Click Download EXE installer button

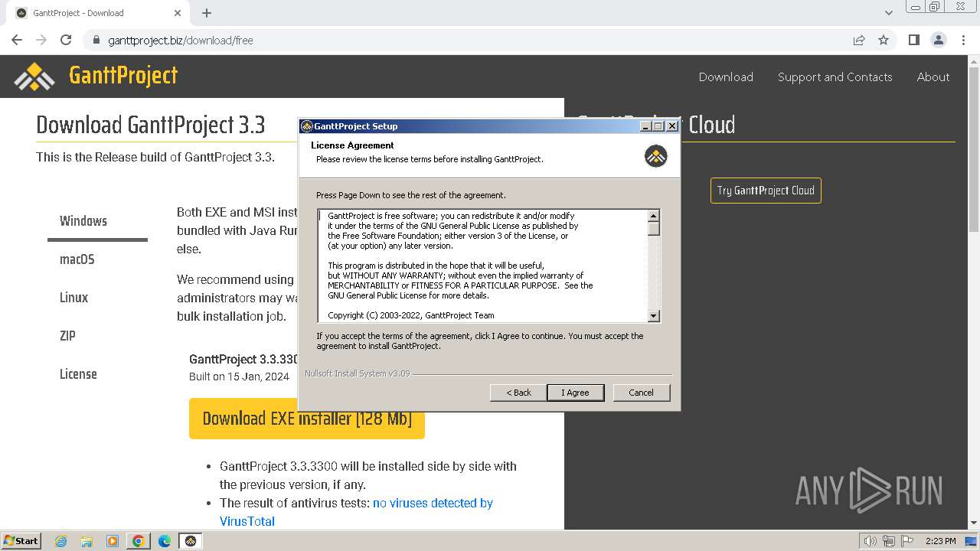pos(307,419)
